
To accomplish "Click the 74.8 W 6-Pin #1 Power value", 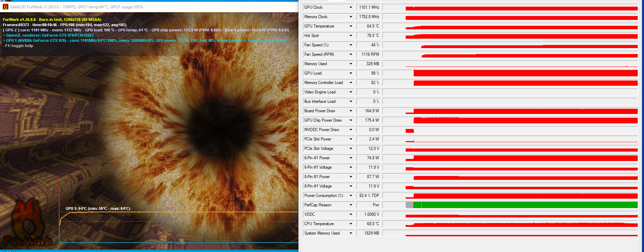I will tap(369, 158).
